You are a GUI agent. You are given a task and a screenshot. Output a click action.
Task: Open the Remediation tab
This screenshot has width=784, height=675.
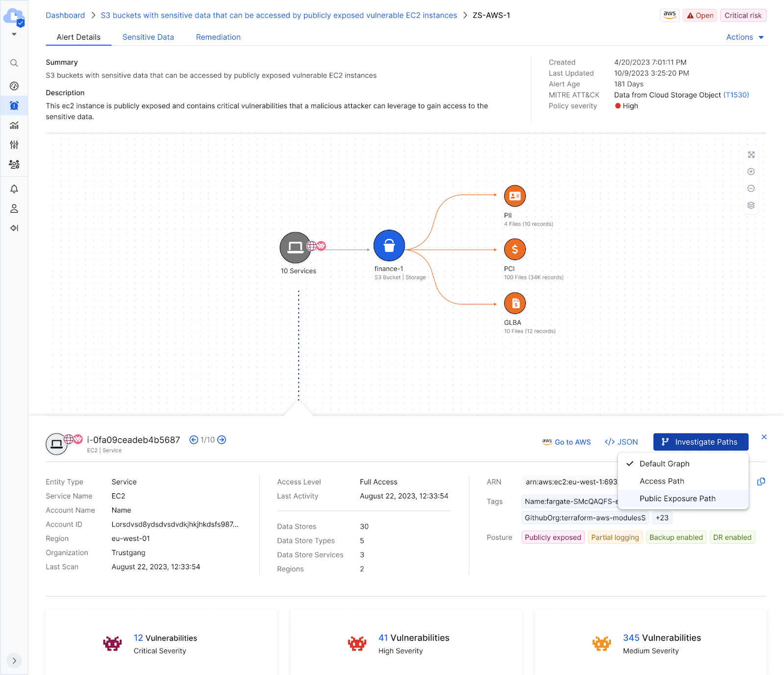(218, 37)
